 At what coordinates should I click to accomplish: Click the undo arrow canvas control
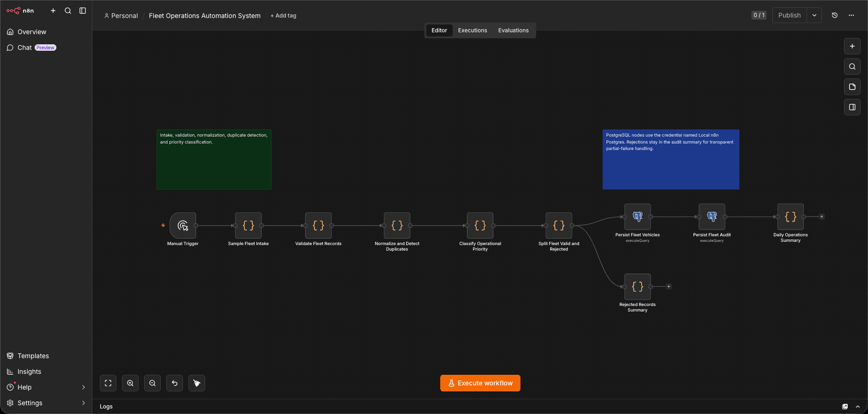175,383
